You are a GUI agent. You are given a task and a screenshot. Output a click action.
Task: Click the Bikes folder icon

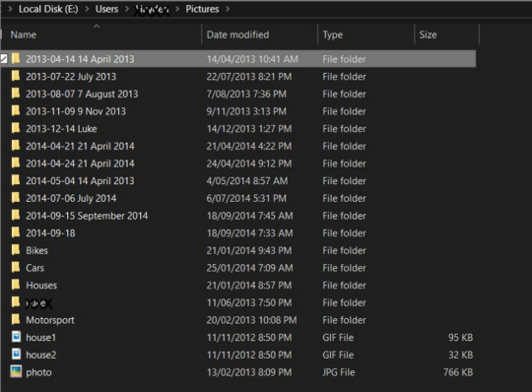[16, 250]
